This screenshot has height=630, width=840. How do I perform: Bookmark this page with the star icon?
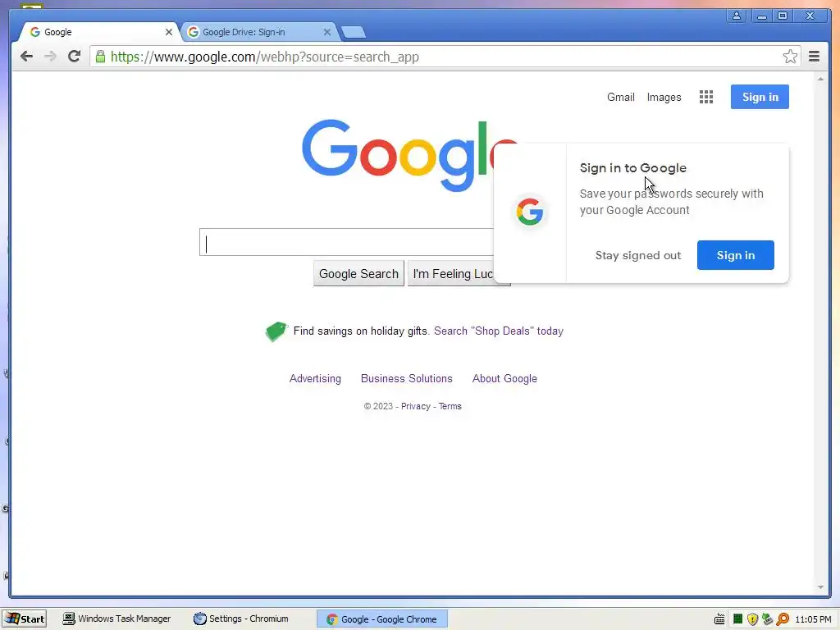pyautogui.click(x=790, y=57)
